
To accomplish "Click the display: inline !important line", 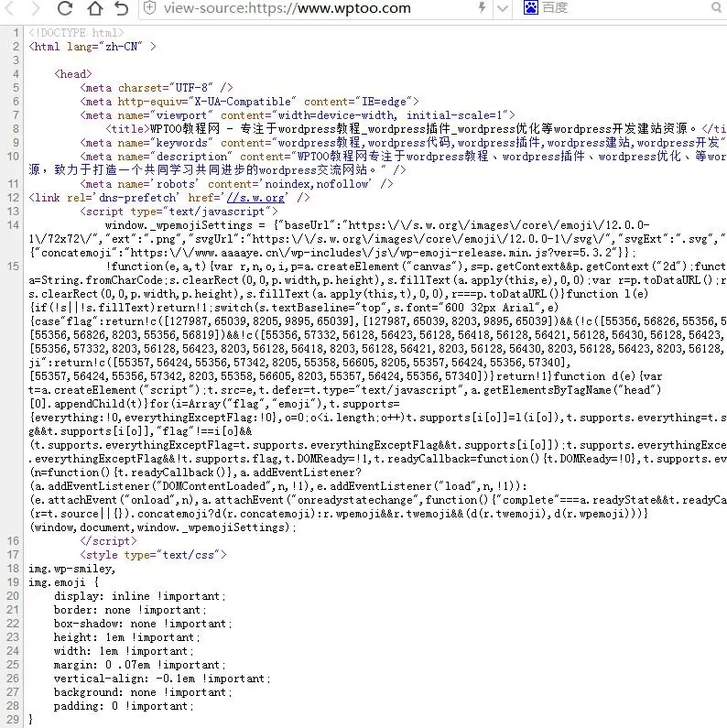I will tap(140, 596).
